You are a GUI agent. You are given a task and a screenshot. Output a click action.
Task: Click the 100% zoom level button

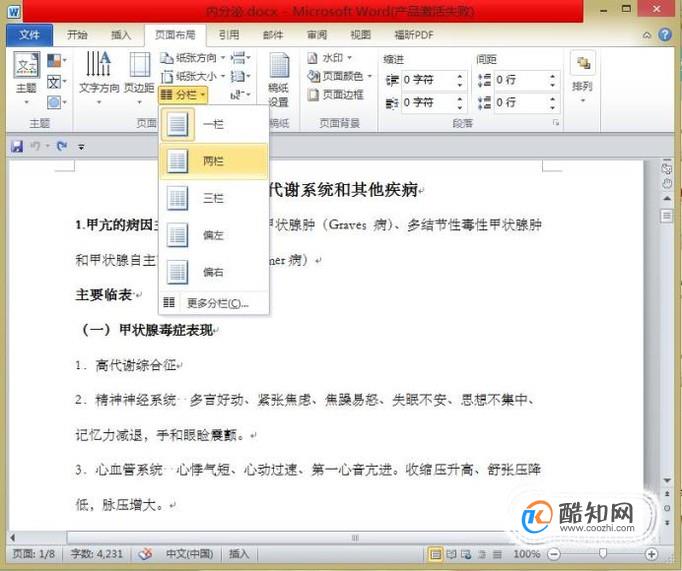(527, 554)
